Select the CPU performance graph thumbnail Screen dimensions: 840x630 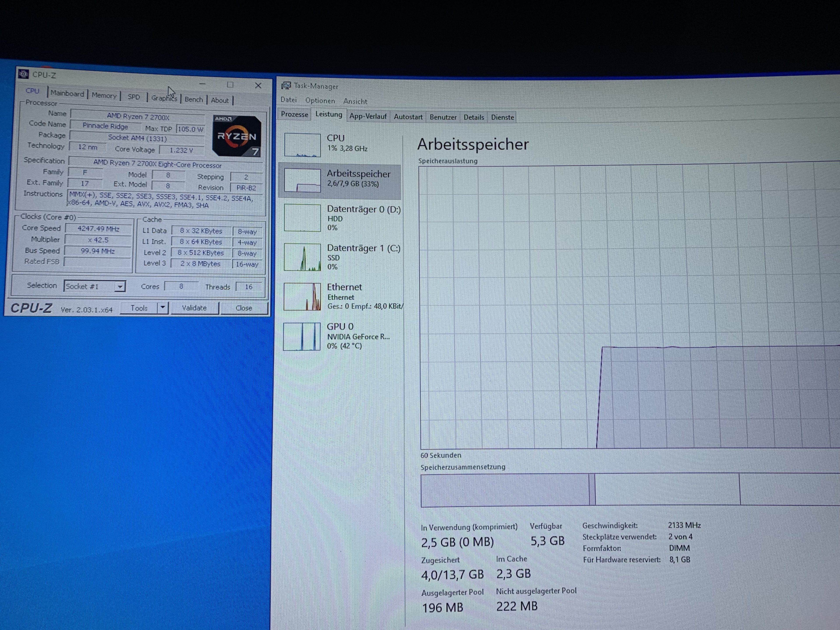tap(302, 145)
